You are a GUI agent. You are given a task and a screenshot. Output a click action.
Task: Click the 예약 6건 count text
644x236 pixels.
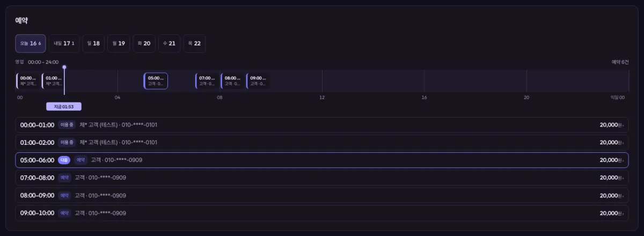(x=620, y=62)
